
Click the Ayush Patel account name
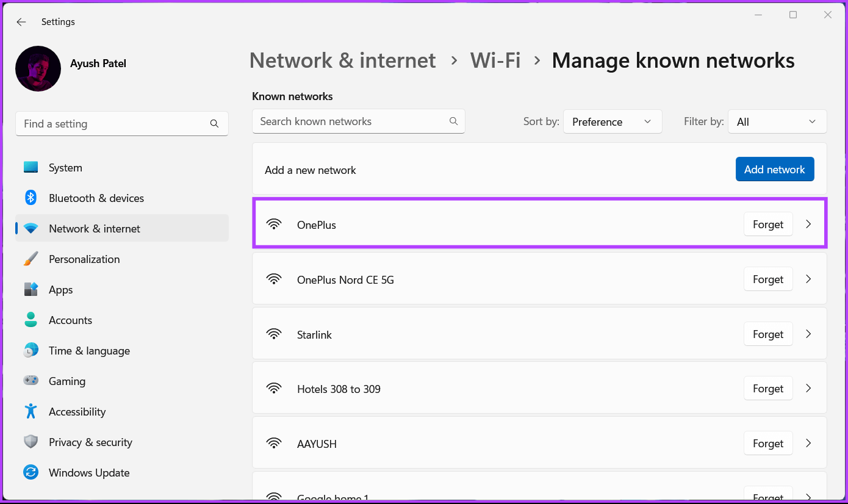click(98, 63)
